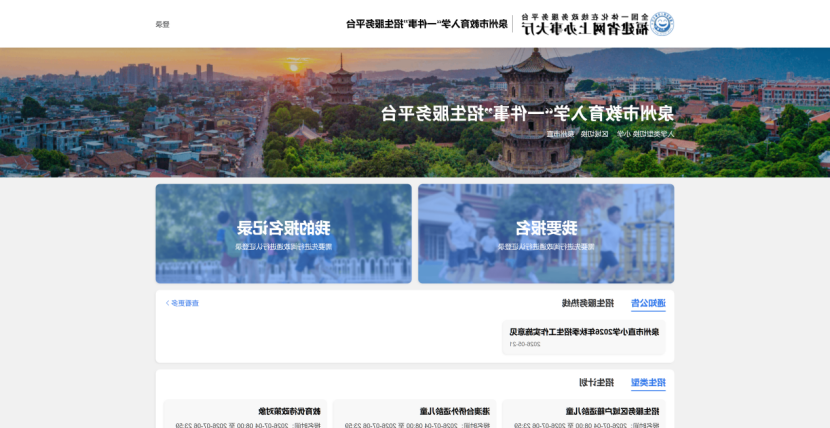The height and width of the screenshot is (428, 830).
Task: Select the 通知公告 tab
Action: tap(648, 304)
